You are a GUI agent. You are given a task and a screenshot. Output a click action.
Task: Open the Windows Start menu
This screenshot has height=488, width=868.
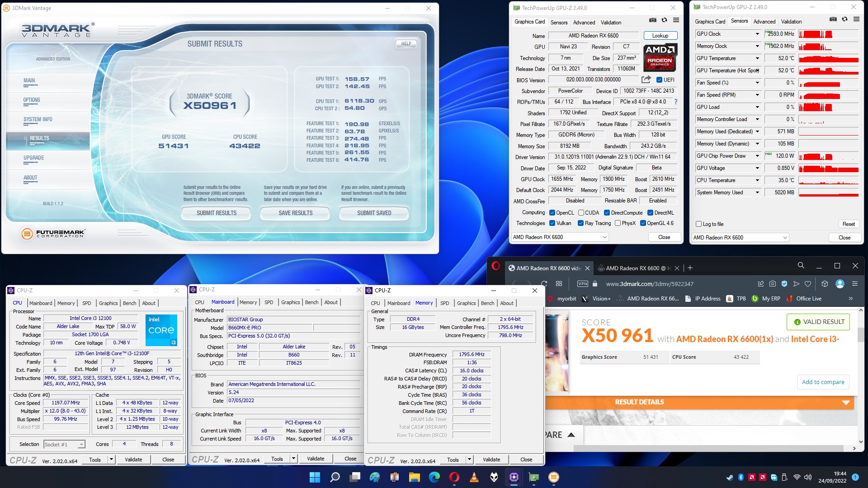coord(315,477)
